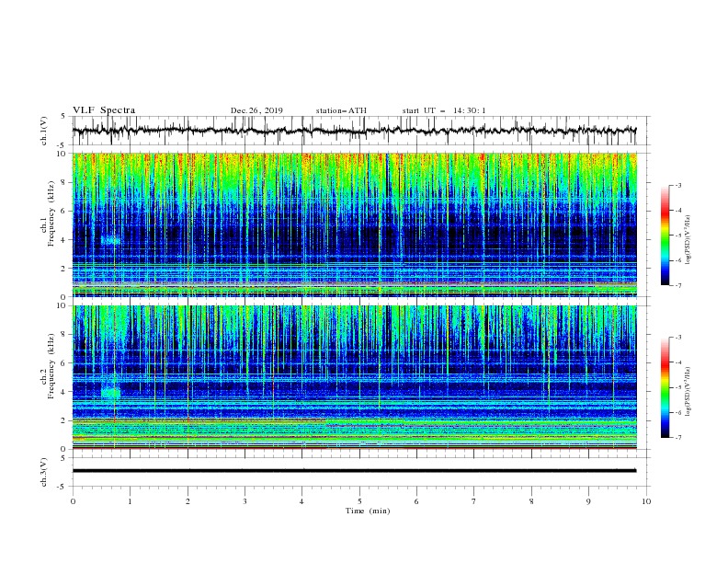Click the "ch.1(V)" waveform axis label
Viewport: 728px width, 563px height.
tap(44, 131)
